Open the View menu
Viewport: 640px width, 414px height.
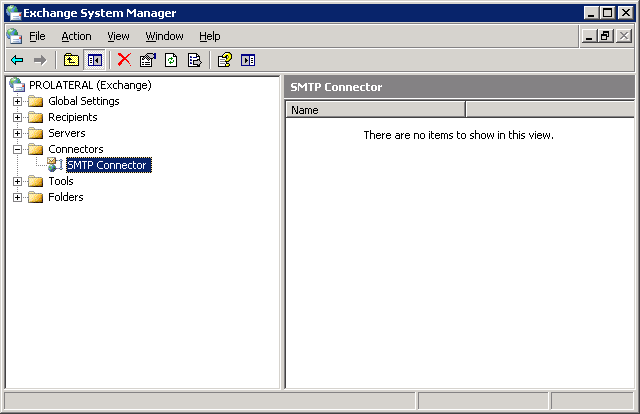click(x=118, y=36)
